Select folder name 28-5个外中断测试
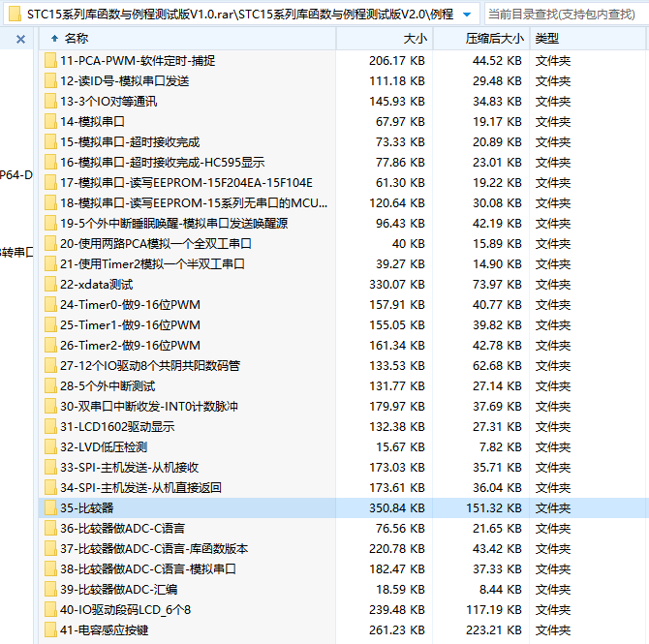The height and width of the screenshot is (644, 649). (108, 386)
